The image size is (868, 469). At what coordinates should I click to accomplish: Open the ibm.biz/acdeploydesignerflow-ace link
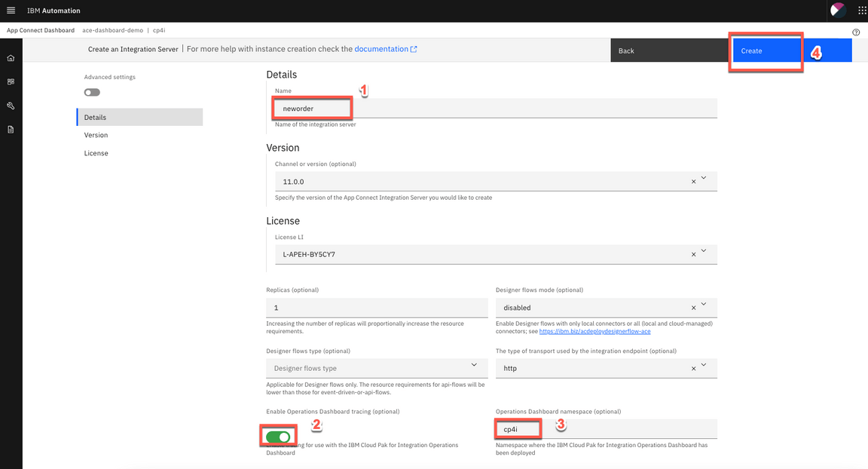595,332
